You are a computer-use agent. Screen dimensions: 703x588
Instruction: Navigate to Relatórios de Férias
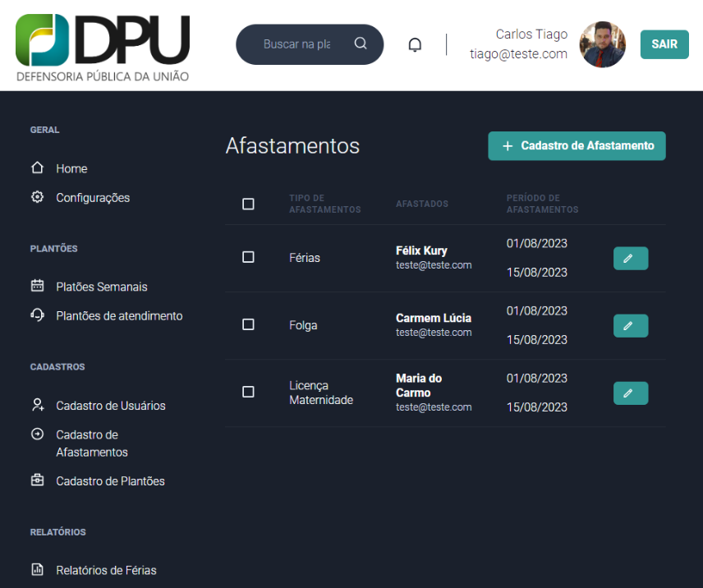click(106, 570)
